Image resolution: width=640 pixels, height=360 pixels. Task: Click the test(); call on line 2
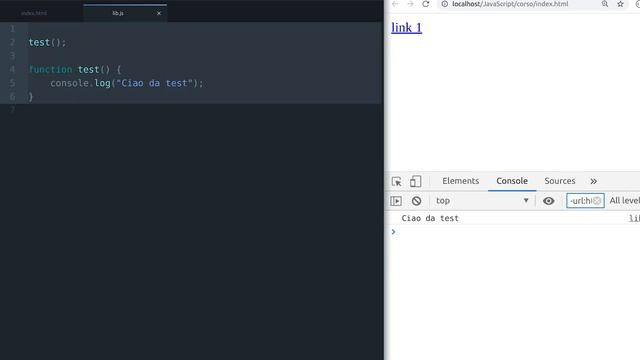tap(47, 42)
